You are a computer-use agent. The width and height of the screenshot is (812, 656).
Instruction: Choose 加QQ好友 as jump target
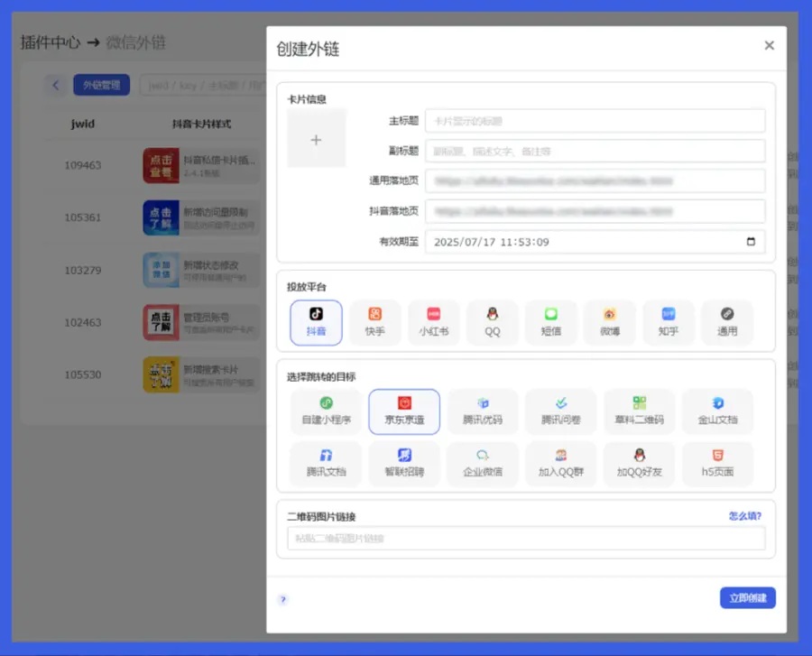(639, 464)
